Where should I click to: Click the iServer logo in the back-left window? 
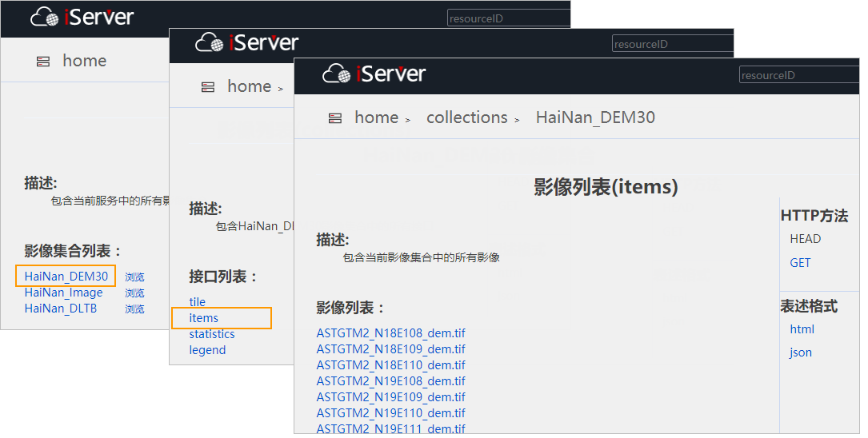pyautogui.click(x=82, y=17)
